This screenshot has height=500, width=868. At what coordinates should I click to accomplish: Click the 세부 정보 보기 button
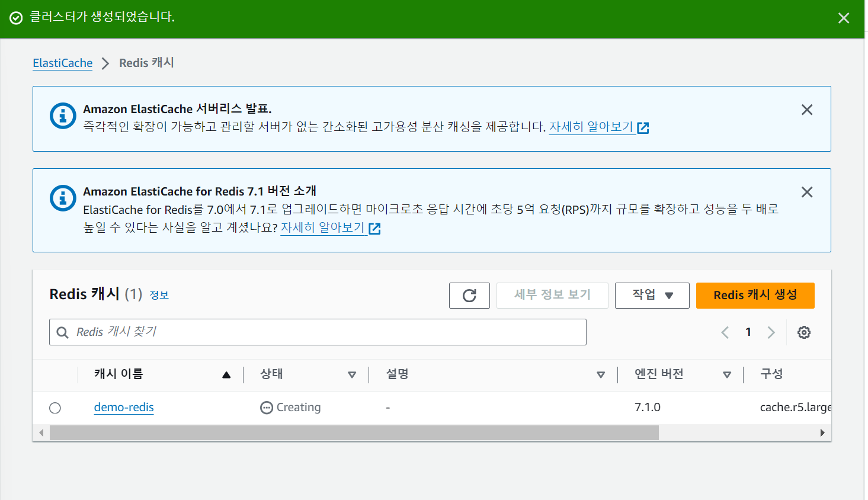(552, 295)
